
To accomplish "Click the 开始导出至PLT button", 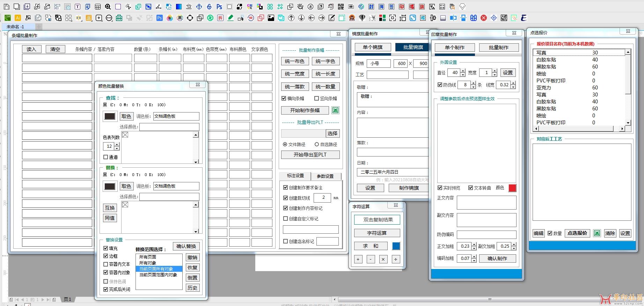I will click(310, 155).
